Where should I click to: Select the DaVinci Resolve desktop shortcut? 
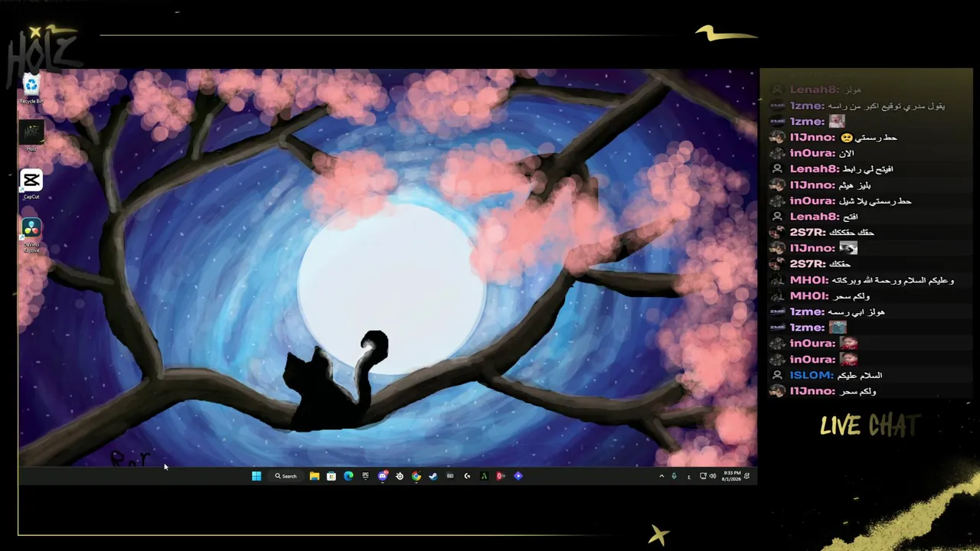(31, 234)
